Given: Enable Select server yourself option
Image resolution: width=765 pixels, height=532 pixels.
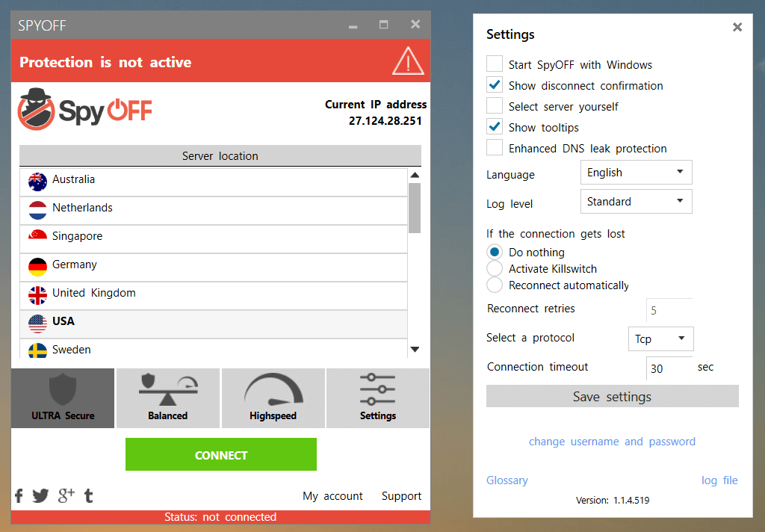Looking at the screenshot, I should [495, 106].
